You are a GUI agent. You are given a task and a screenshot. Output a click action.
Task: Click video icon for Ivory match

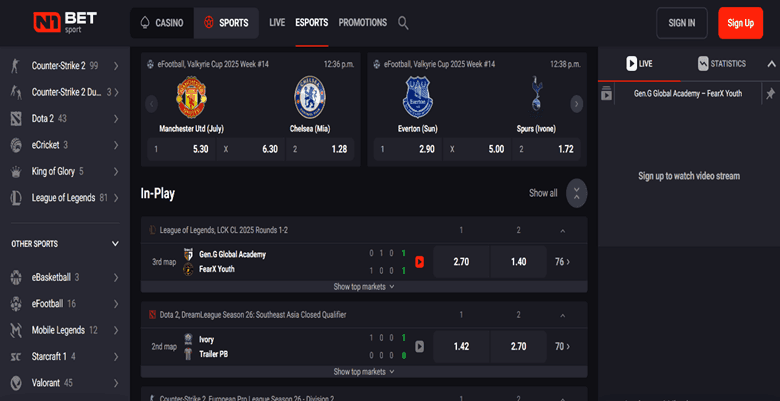click(419, 347)
